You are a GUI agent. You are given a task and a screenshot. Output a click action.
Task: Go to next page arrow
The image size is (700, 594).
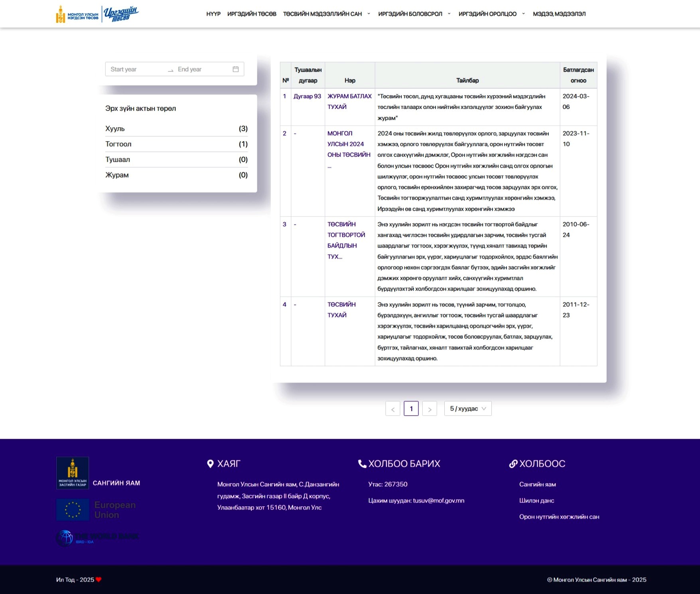pyautogui.click(x=430, y=409)
